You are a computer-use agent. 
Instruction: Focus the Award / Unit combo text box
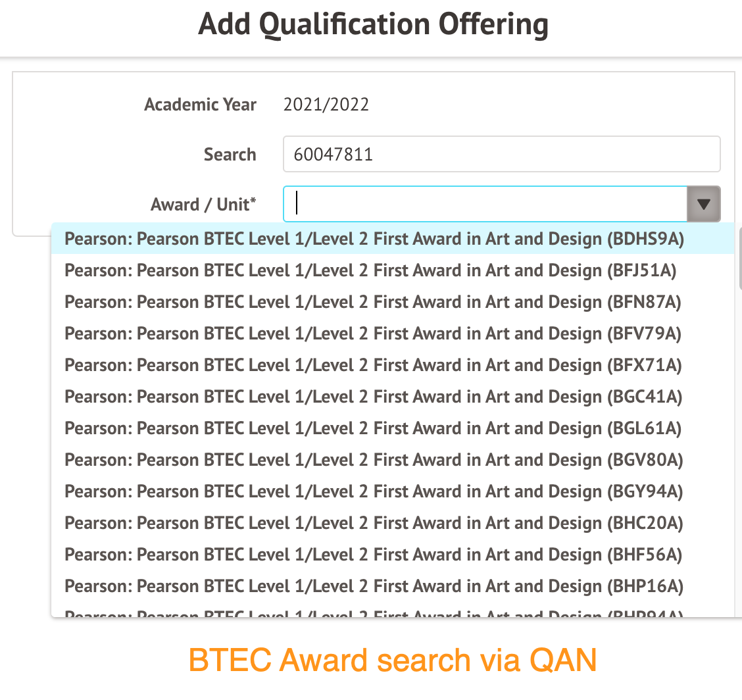coord(485,204)
